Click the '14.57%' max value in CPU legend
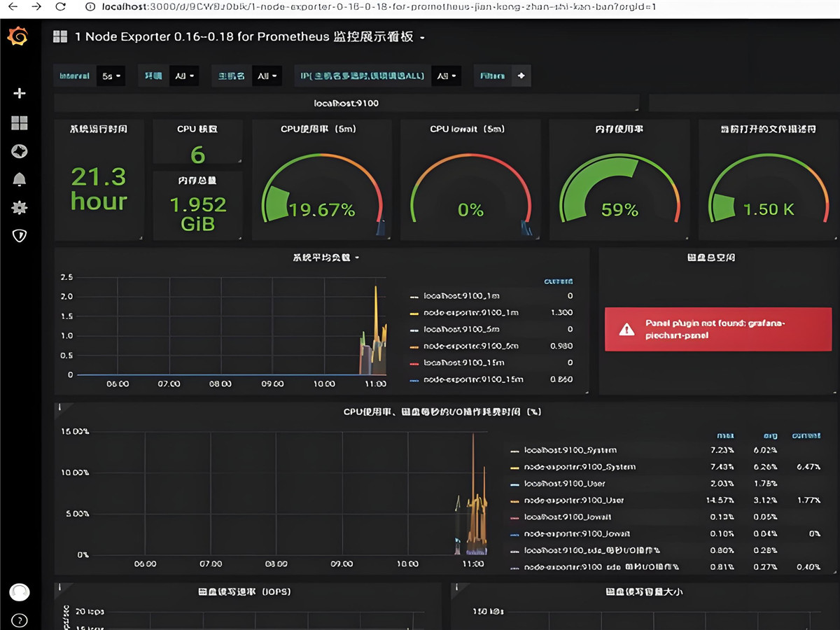The width and height of the screenshot is (840, 630). (x=721, y=500)
